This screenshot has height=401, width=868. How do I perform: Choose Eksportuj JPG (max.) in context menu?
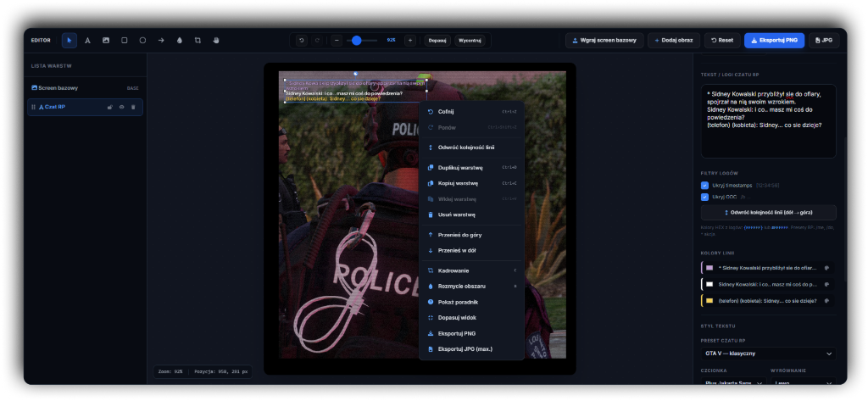pos(471,349)
